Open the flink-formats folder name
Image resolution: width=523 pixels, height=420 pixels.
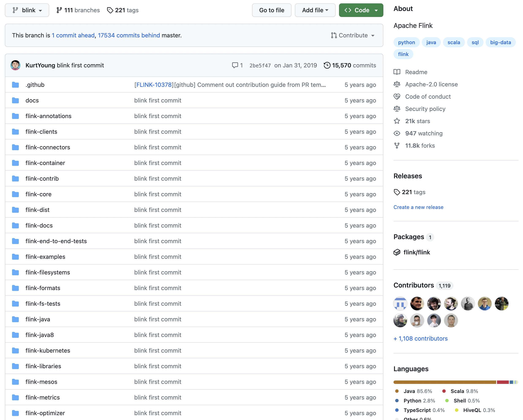click(43, 288)
